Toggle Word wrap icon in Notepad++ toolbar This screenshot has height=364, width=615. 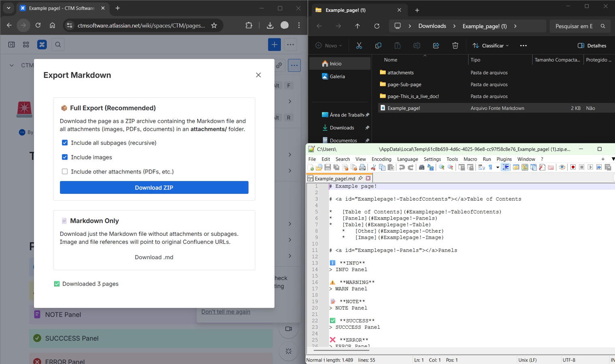[481, 167]
